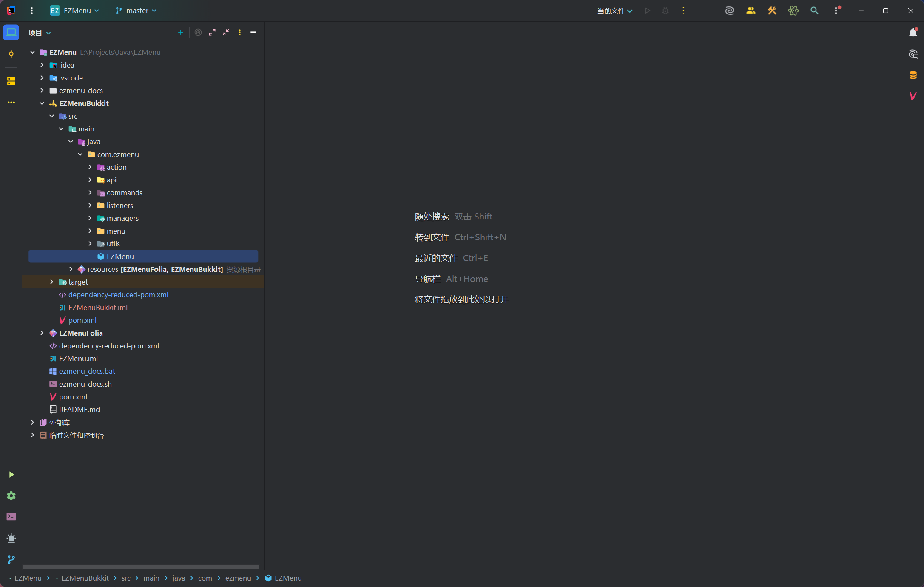This screenshot has width=924, height=587.
Task: Open the Database tool window
Action: (x=913, y=75)
